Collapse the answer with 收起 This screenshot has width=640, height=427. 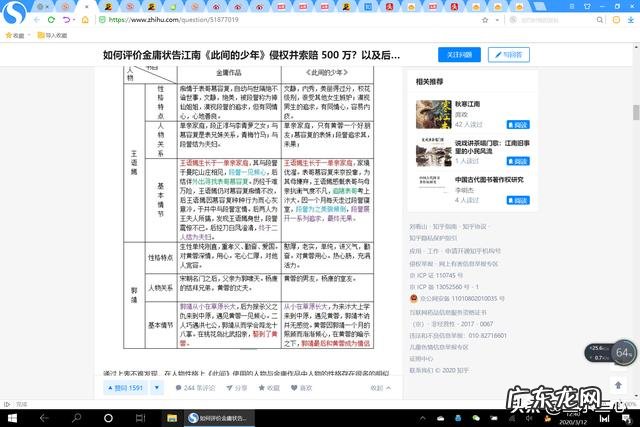[380, 388]
